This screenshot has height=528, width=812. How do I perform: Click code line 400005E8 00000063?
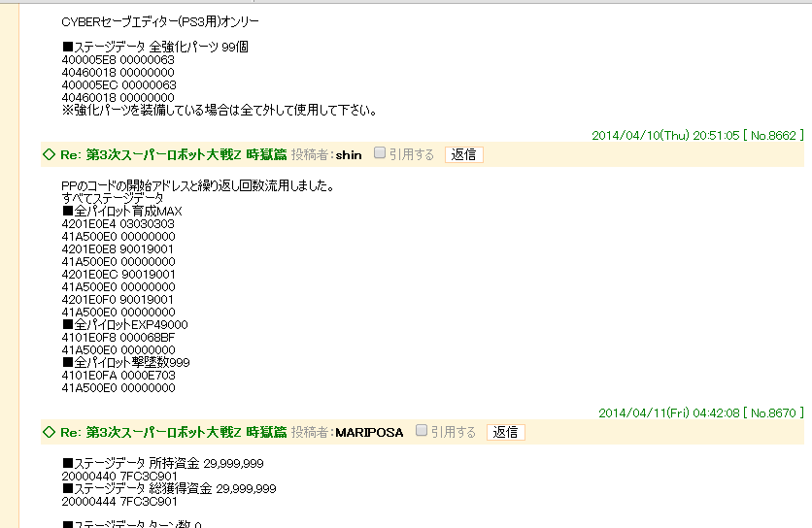tap(118, 60)
